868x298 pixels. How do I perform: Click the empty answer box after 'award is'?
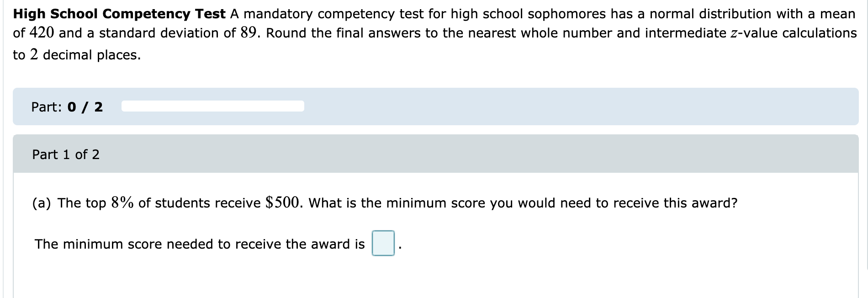point(384,244)
